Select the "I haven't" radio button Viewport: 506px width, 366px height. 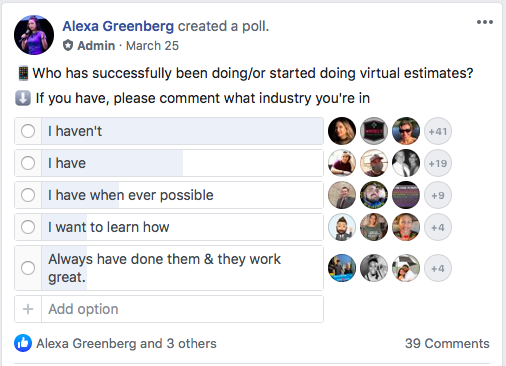tap(28, 131)
